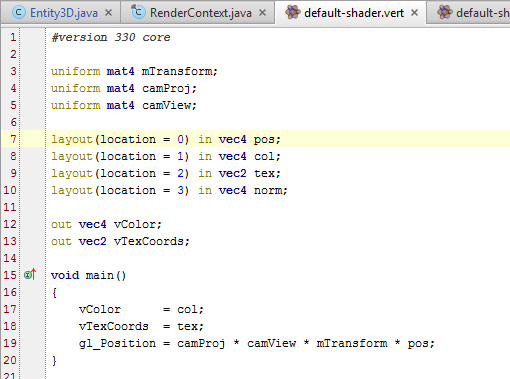This screenshot has height=379, width=510.
Task: Click the Entity3D.java class file icon
Action: pyautogui.click(x=19, y=13)
